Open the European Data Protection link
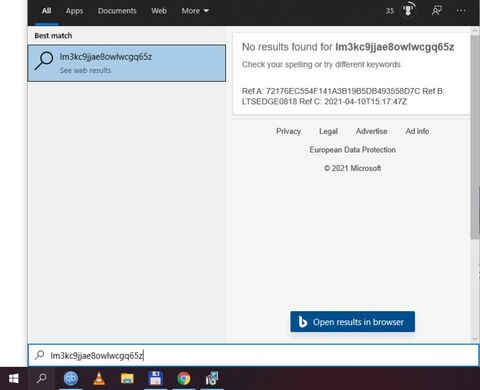 352,150
